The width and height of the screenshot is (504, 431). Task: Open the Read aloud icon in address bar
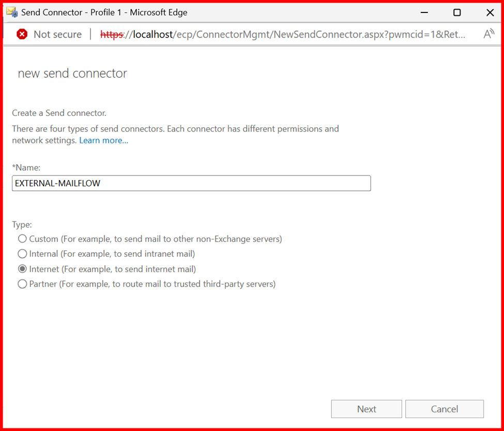[489, 34]
